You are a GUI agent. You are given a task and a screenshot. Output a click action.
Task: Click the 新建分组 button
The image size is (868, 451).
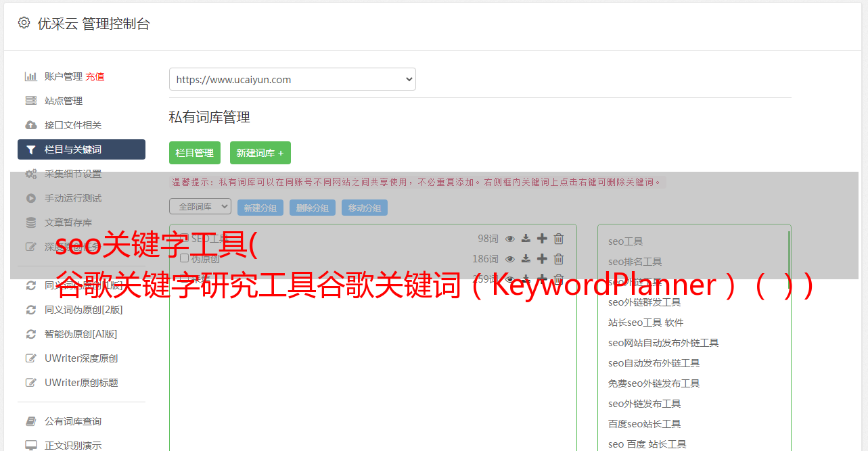pos(260,208)
